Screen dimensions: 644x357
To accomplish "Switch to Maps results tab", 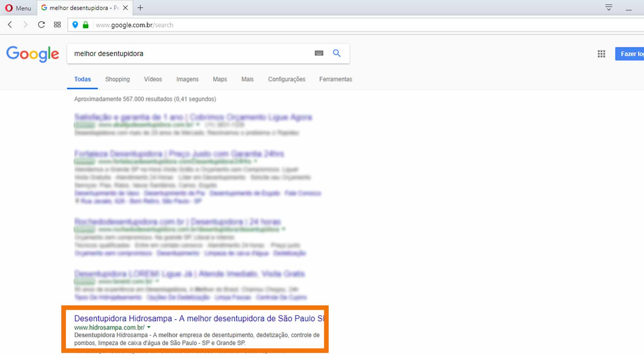I will [220, 79].
